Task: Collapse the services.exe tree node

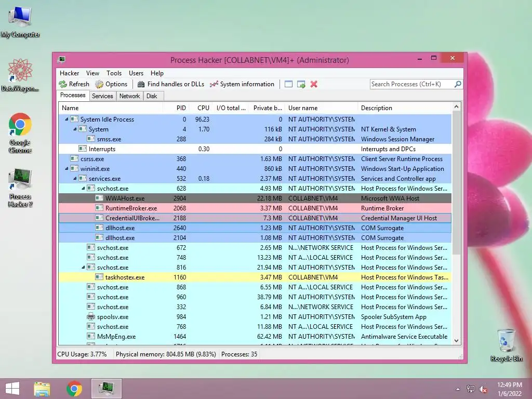Action: (75, 178)
